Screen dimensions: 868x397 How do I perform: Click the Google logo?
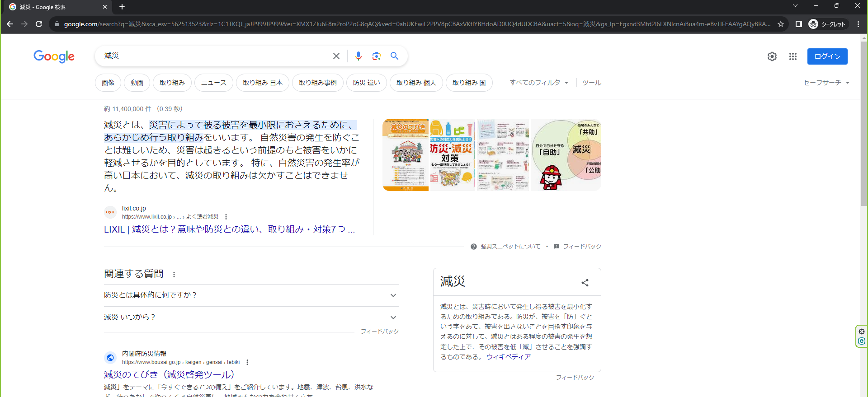[x=54, y=56]
